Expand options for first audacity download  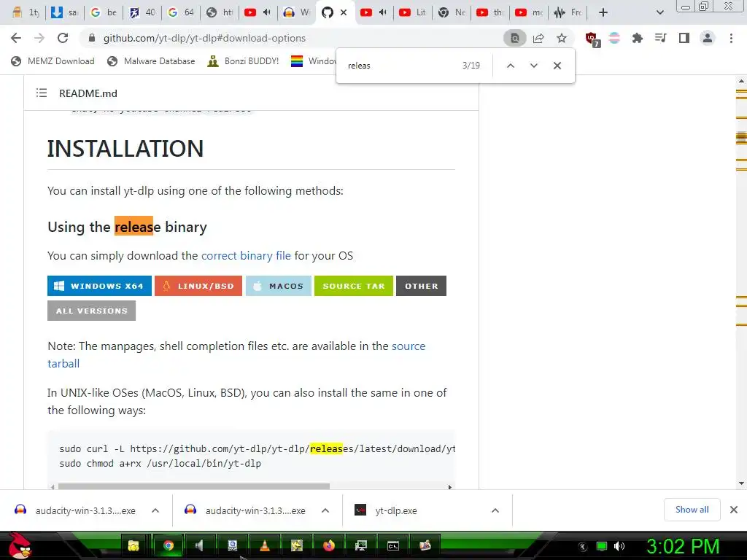pos(155,510)
